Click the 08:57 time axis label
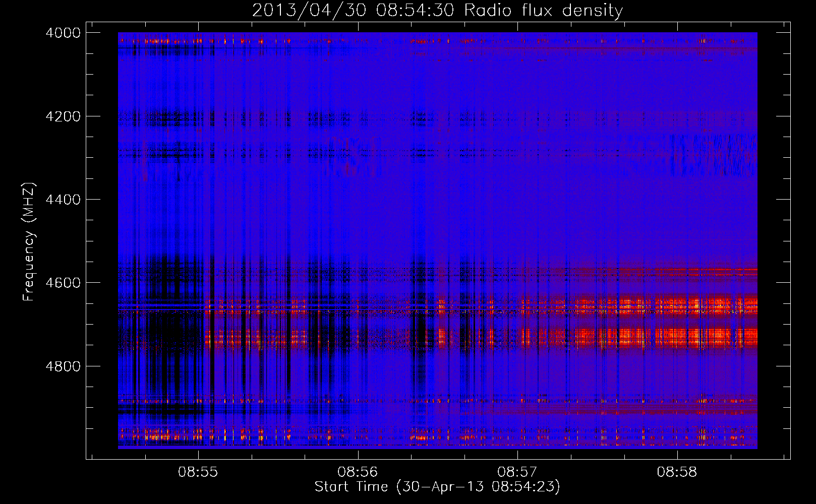Image resolution: width=816 pixels, height=504 pixels. click(x=517, y=472)
